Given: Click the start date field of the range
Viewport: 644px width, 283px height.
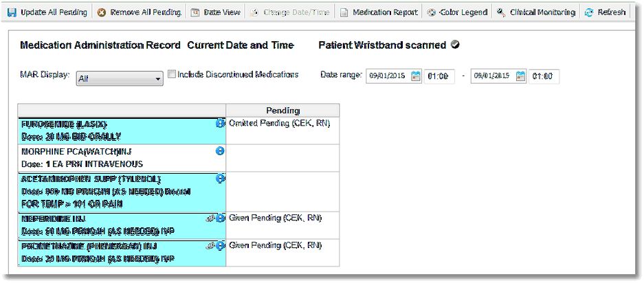Looking at the screenshot, I should tap(388, 76).
